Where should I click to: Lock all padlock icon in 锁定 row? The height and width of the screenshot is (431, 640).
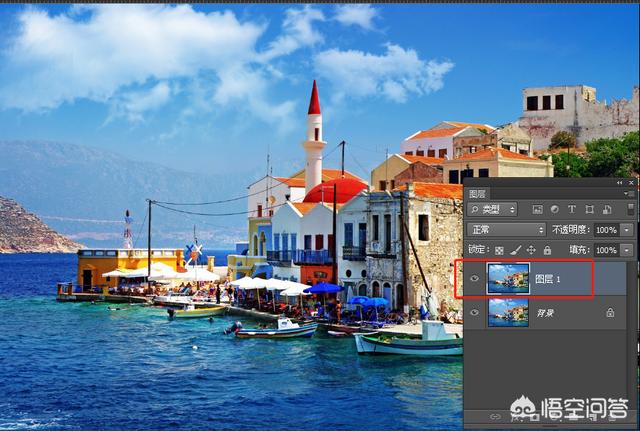coord(547,250)
